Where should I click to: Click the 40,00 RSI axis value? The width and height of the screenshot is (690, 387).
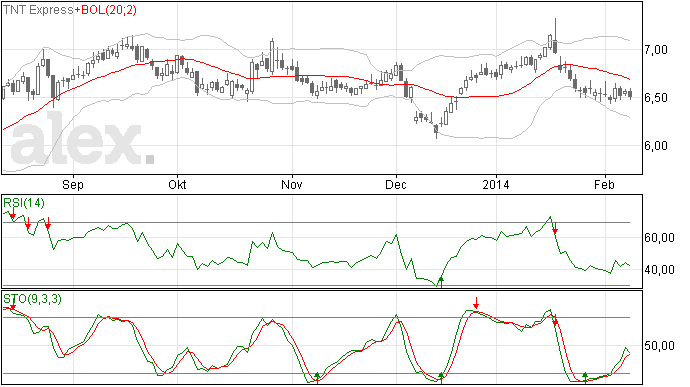click(x=659, y=269)
